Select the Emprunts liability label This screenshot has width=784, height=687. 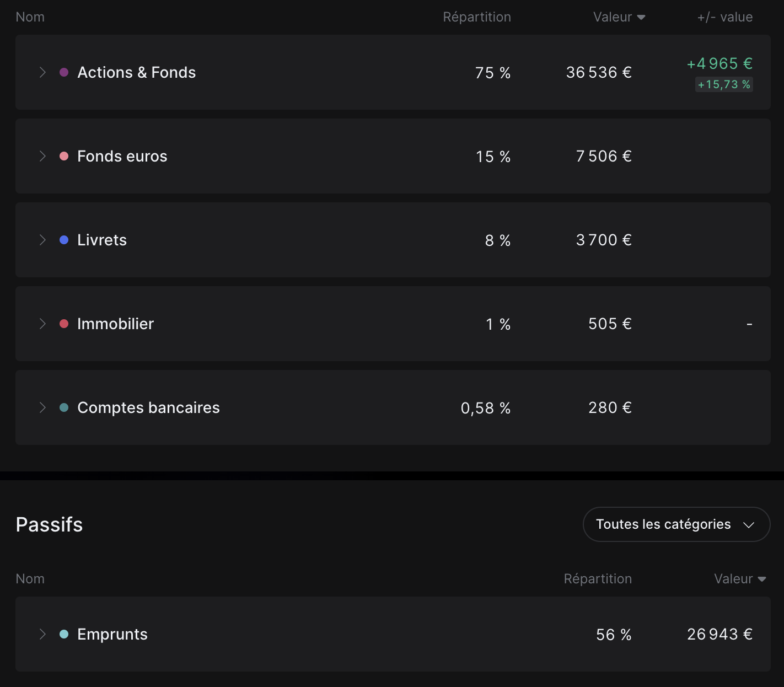[x=112, y=634]
